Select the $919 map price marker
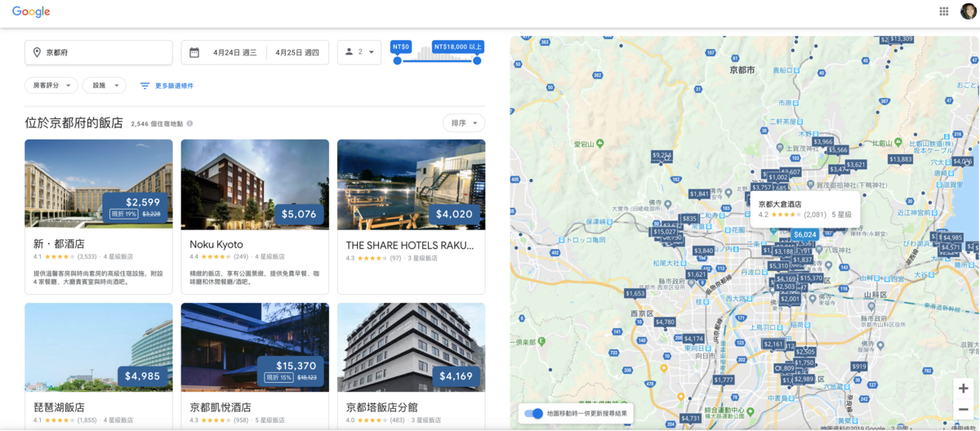This screenshot has height=431, width=980. coord(858,367)
